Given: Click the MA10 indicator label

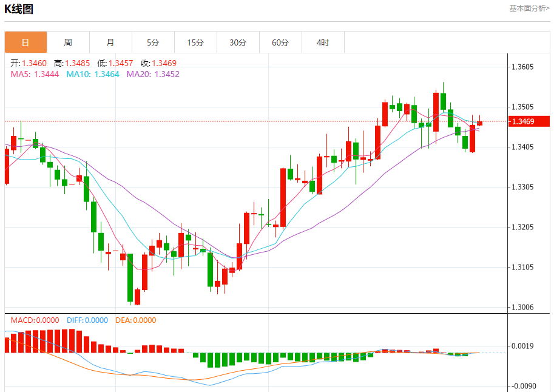Looking at the screenshot, I should pyautogui.click(x=92, y=74).
